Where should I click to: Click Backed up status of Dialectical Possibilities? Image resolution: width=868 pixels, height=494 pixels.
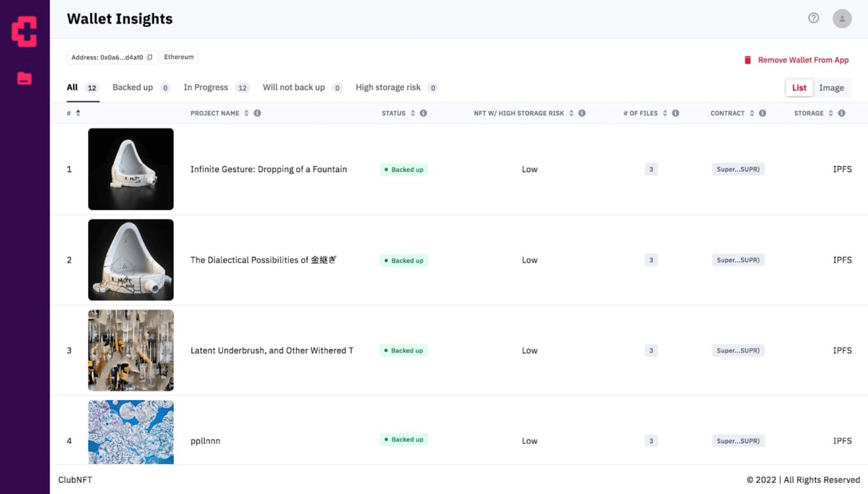pos(404,260)
